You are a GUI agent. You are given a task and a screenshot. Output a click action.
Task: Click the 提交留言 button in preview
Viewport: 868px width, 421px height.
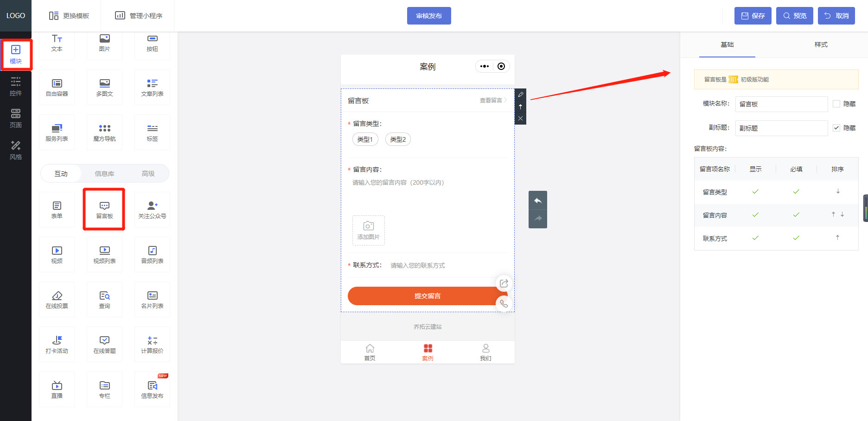[428, 296]
